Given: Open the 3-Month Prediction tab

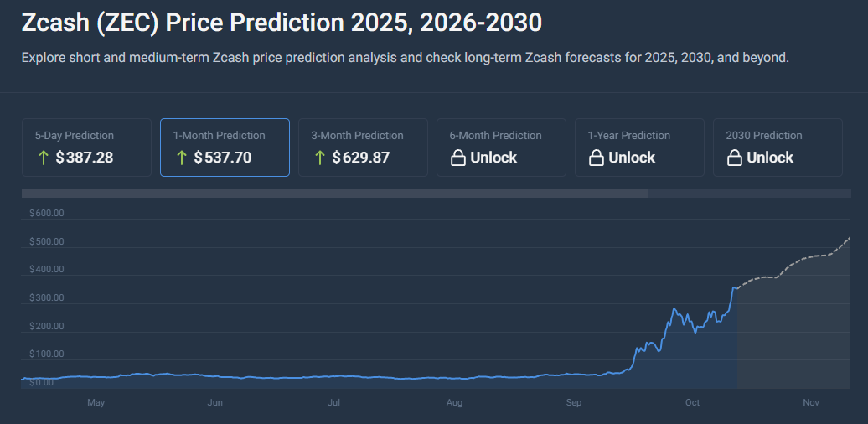Looking at the screenshot, I should pyautogui.click(x=363, y=147).
